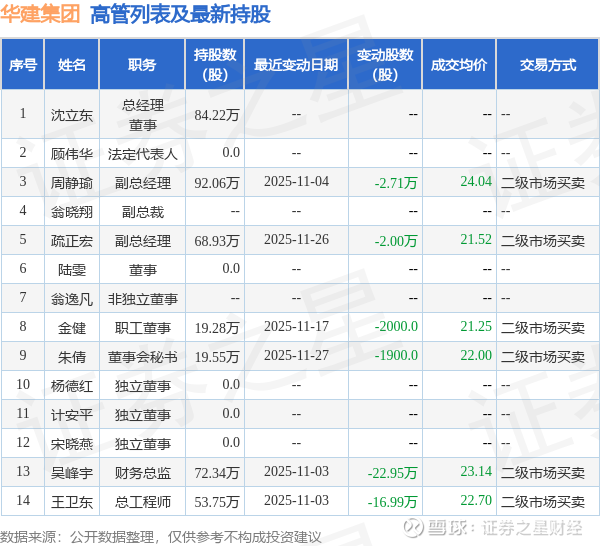The height and width of the screenshot is (546, 600).
Task: Click the date 2025-11-26
Action: (x=296, y=240)
